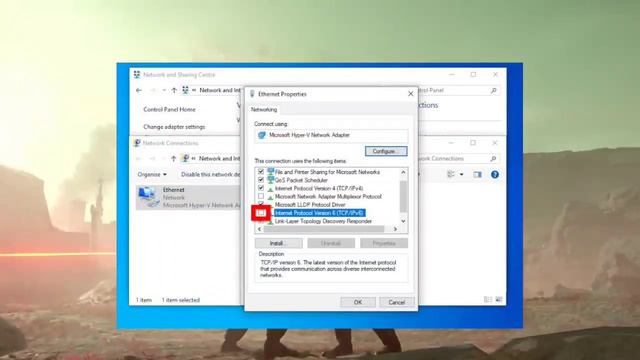Select Microsoft Network Adapter Multiplexor Protocol row
The width and height of the screenshot is (640, 360).
[328, 196]
